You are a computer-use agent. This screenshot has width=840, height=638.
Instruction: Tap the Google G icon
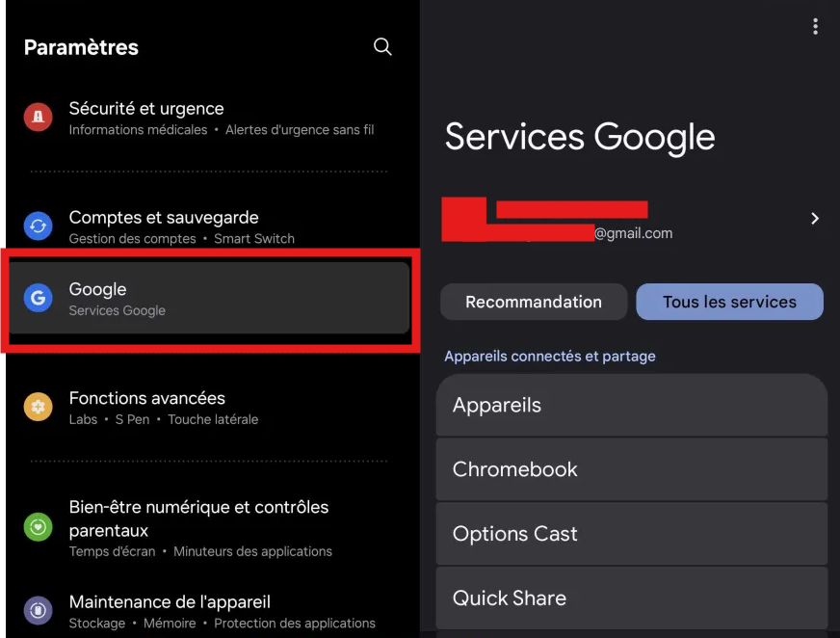(x=38, y=299)
